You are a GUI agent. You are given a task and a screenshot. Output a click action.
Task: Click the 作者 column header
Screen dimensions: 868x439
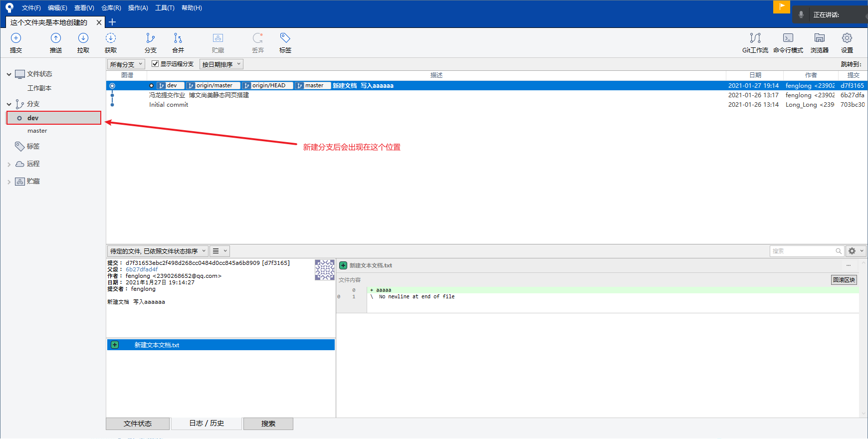811,75
